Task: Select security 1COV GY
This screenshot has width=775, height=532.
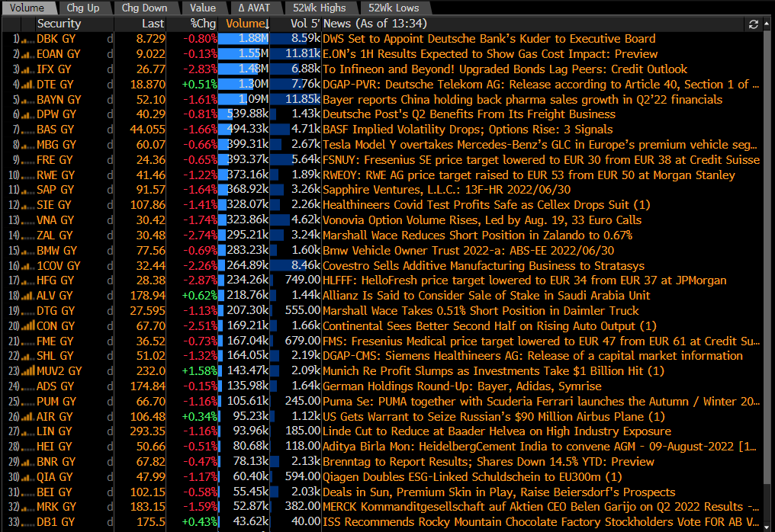Action: (58, 266)
